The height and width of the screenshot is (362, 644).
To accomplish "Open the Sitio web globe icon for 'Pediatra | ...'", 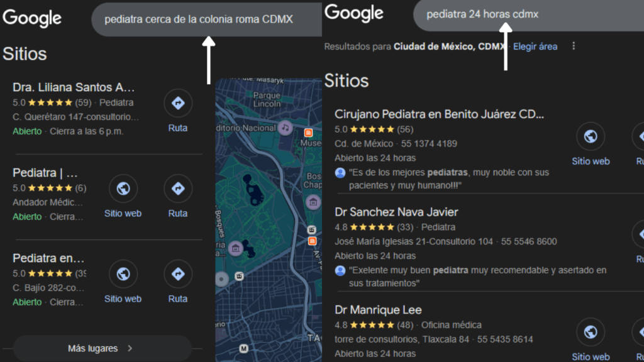I will coord(123,189).
